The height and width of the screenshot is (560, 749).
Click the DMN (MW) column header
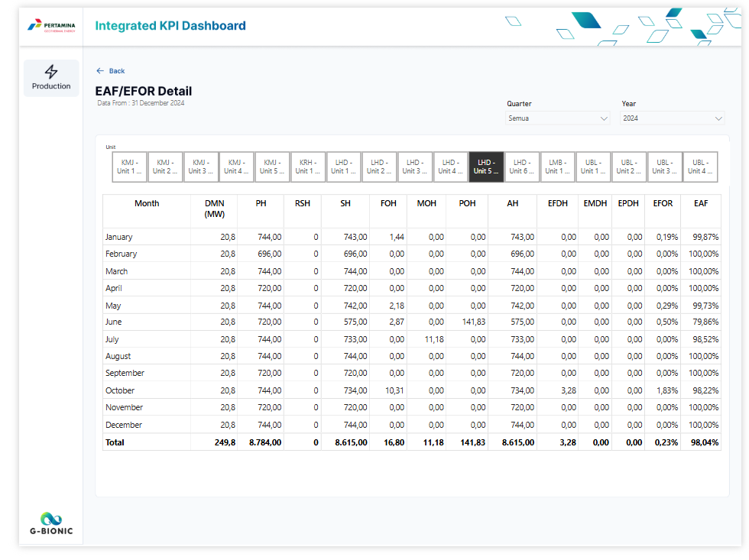(x=214, y=209)
